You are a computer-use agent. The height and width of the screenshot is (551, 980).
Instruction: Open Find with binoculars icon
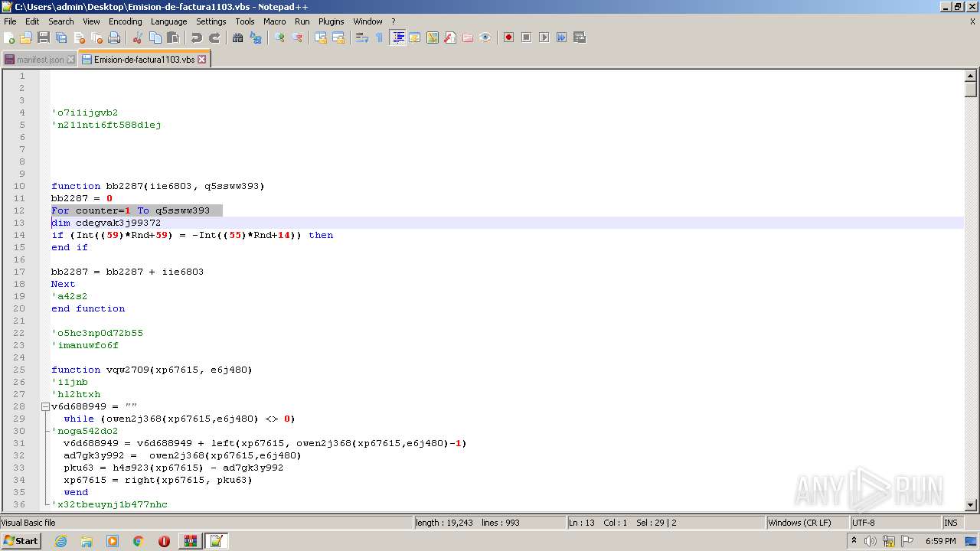tap(238, 37)
